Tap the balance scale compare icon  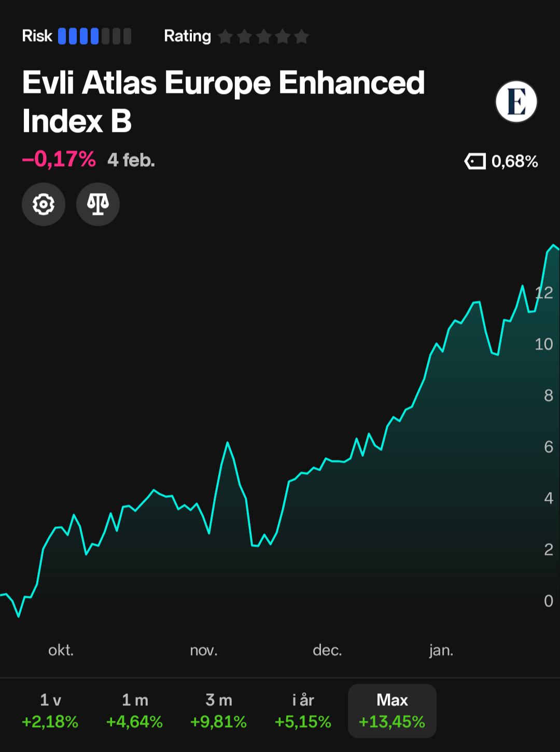98,204
